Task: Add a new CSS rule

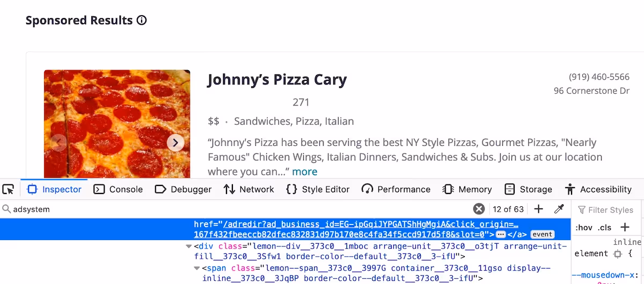Action: point(625,227)
